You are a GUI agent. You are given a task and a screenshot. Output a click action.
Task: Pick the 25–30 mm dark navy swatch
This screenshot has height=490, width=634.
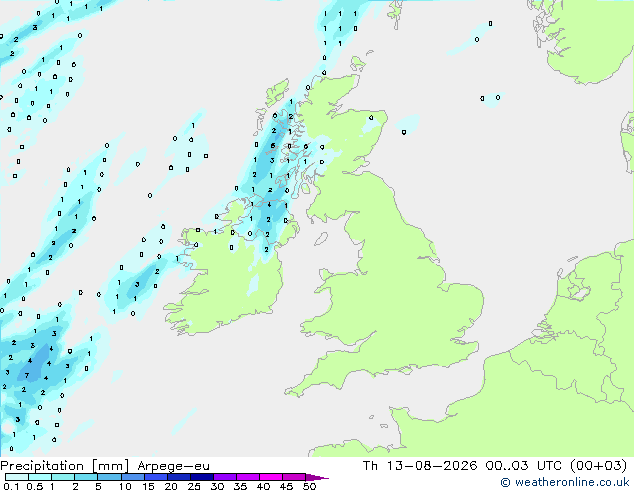point(201,477)
